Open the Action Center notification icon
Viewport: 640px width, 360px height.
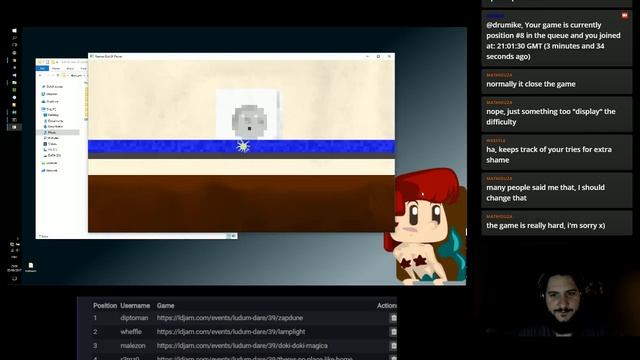pos(14,279)
